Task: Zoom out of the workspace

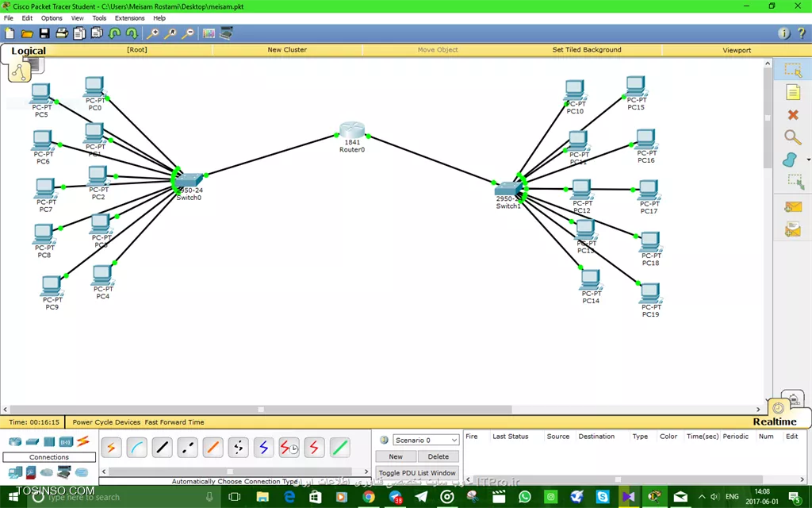Action: tap(188, 33)
